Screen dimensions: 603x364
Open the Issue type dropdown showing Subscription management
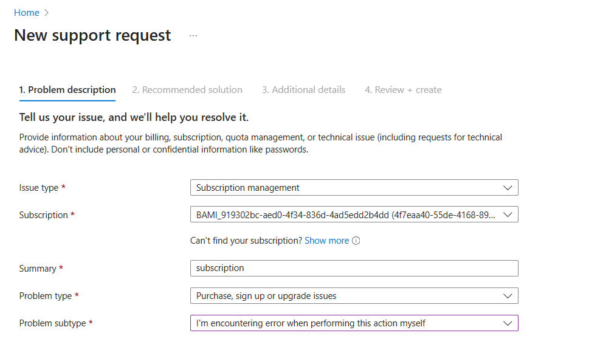[x=353, y=187]
